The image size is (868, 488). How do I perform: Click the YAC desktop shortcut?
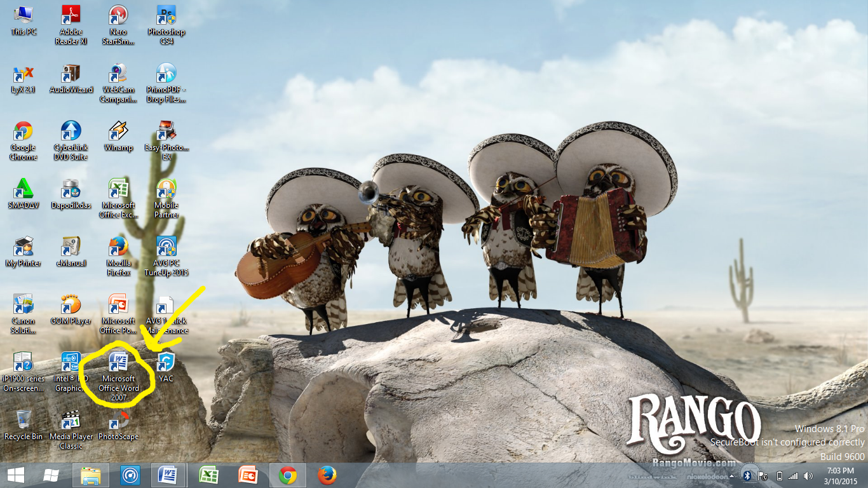[166, 368]
